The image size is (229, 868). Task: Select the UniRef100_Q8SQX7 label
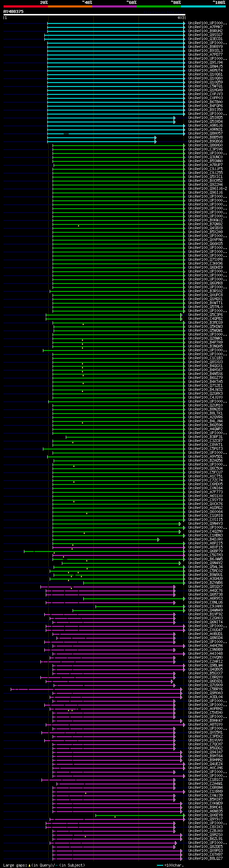click(205, 586)
